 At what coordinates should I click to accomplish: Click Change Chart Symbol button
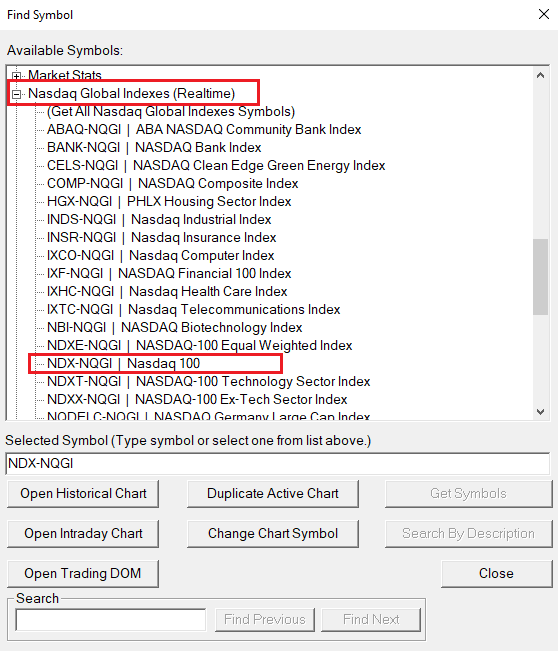tap(273, 533)
